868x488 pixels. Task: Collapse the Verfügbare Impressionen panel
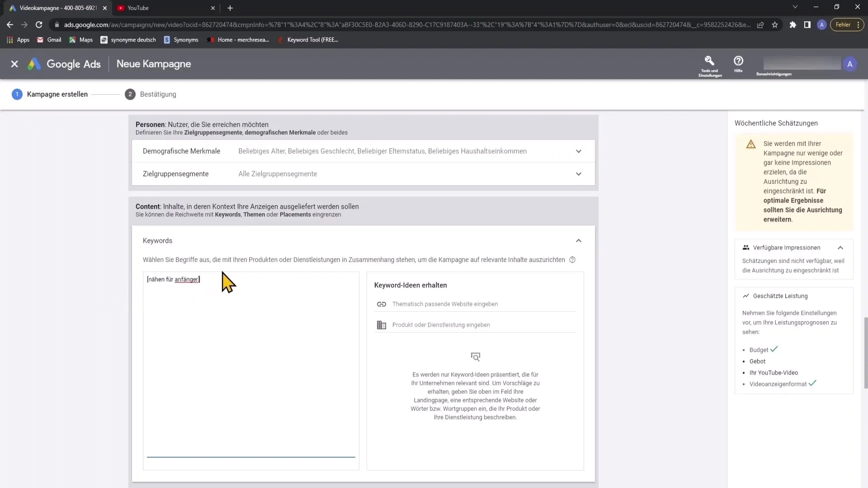840,248
